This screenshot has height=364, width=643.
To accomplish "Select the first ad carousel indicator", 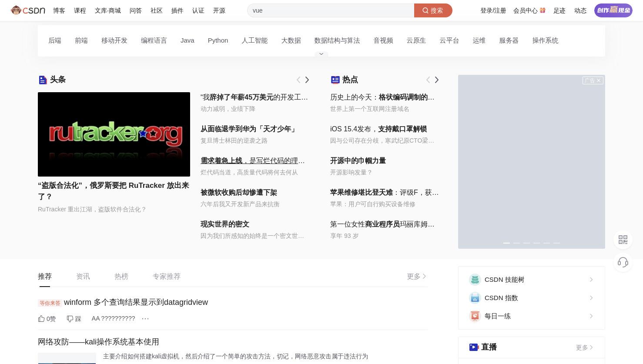I will 506,243.
